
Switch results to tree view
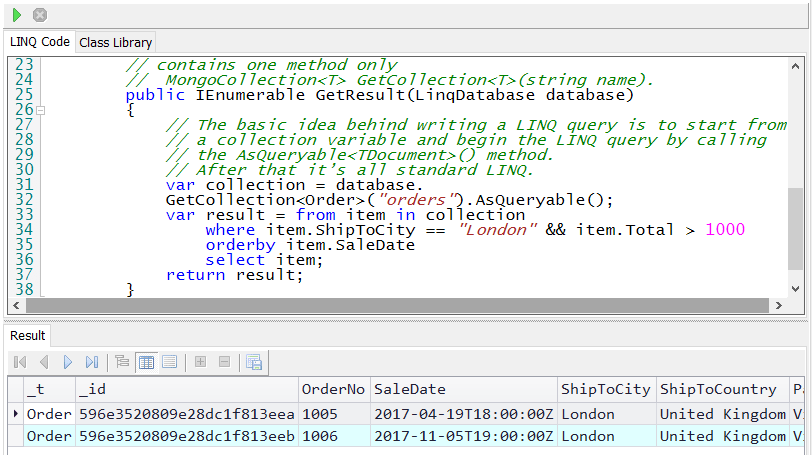tap(122, 362)
